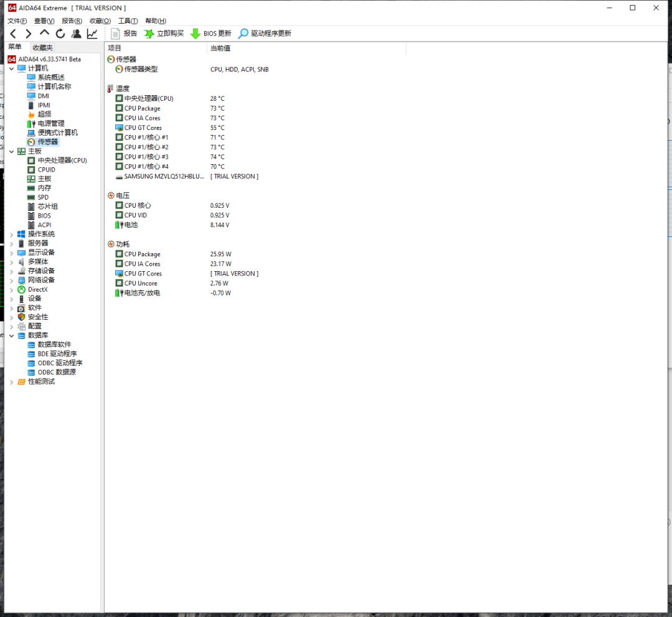The height and width of the screenshot is (617, 672).
Task: Go up one level with the Up arrow
Action: coord(44,33)
